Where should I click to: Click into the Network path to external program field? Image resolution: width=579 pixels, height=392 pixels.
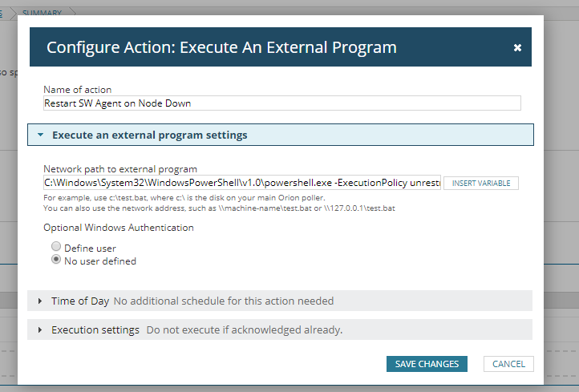tap(241, 183)
